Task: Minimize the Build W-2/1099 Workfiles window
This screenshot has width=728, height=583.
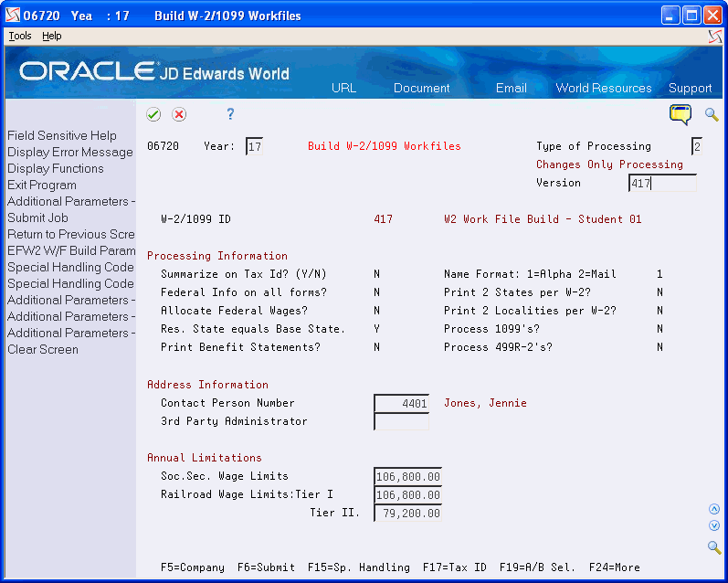Action: click(670, 16)
